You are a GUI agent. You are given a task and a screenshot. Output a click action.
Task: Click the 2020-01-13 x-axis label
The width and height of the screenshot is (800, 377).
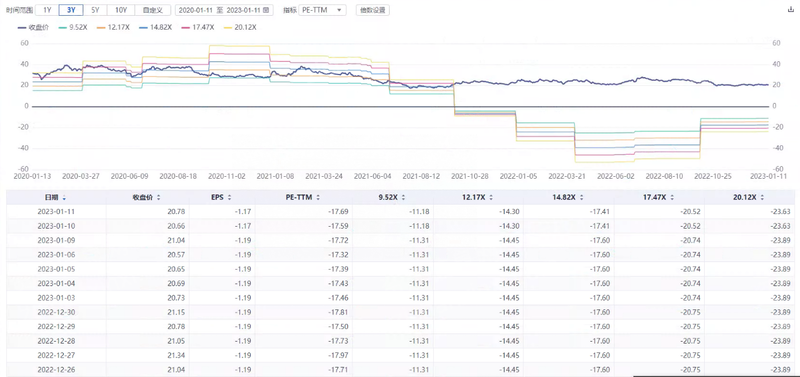pyautogui.click(x=32, y=176)
